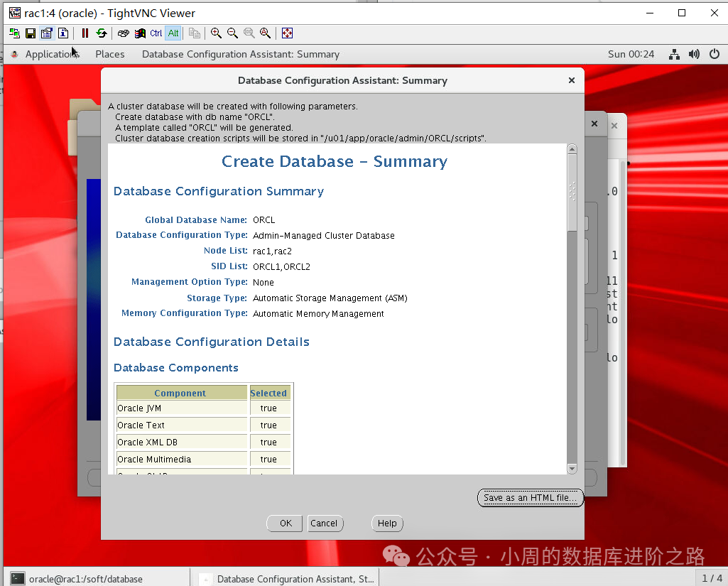728x586 pixels.
Task: Click the Database Configuration Details heading
Action: 211,342
